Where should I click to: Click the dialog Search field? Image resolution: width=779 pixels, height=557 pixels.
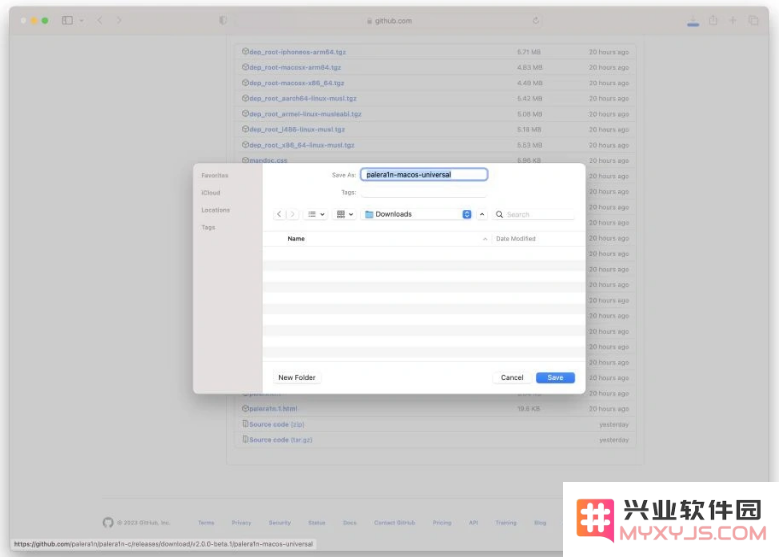[x=535, y=214]
